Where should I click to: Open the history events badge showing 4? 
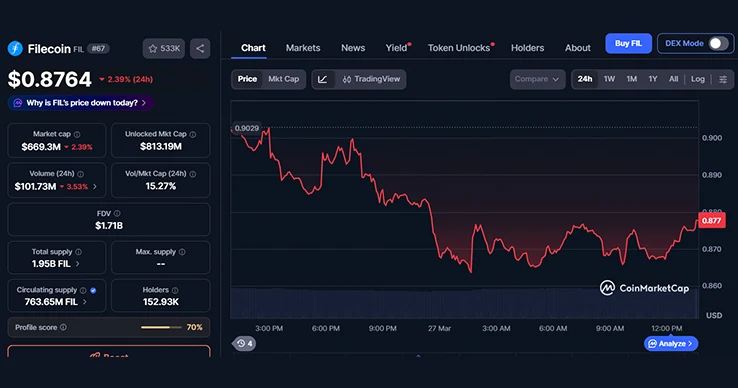(244, 343)
